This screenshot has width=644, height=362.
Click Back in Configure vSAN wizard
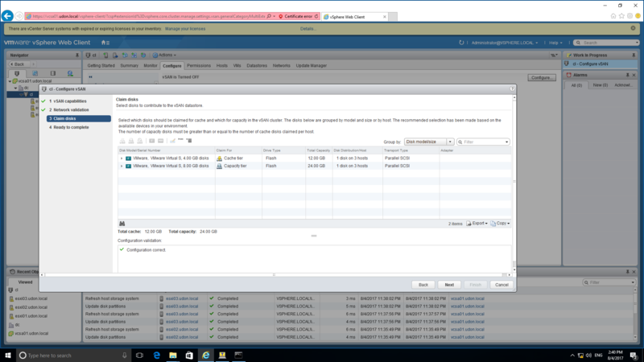(423, 285)
